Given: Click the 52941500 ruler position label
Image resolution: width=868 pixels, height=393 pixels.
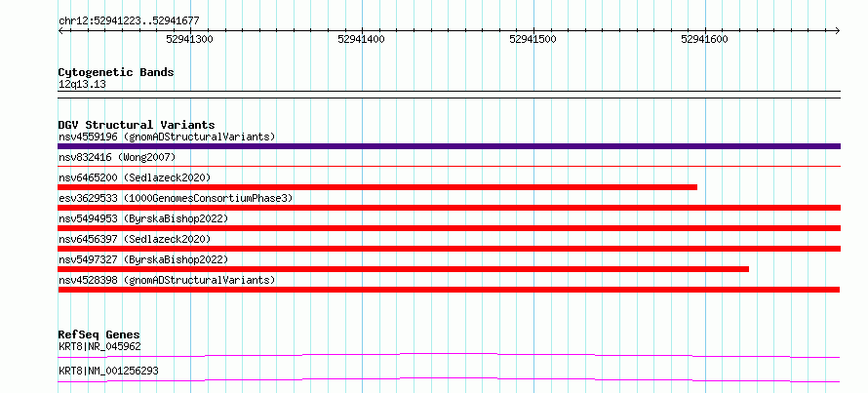Looking at the screenshot, I should tap(533, 39).
